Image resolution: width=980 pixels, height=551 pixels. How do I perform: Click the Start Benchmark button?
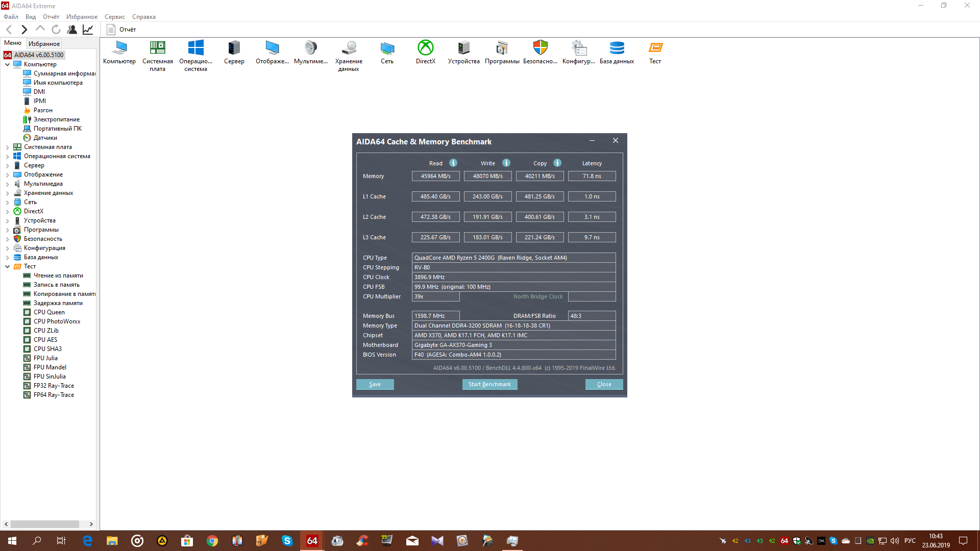coord(489,384)
